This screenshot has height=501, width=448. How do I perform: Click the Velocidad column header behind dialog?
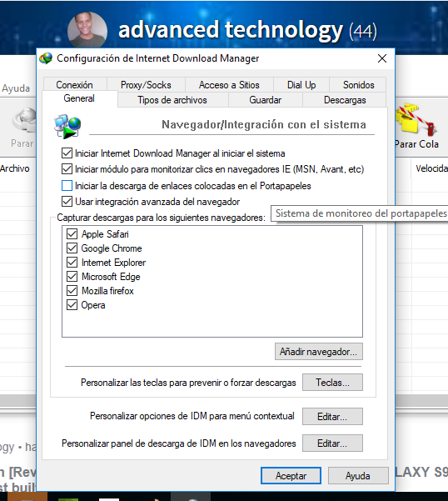coord(431,168)
